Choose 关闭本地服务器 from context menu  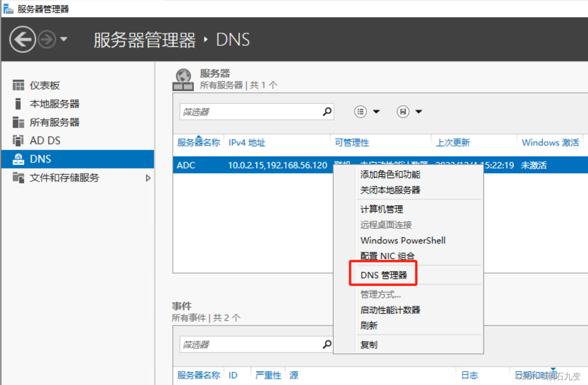pos(390,190)
